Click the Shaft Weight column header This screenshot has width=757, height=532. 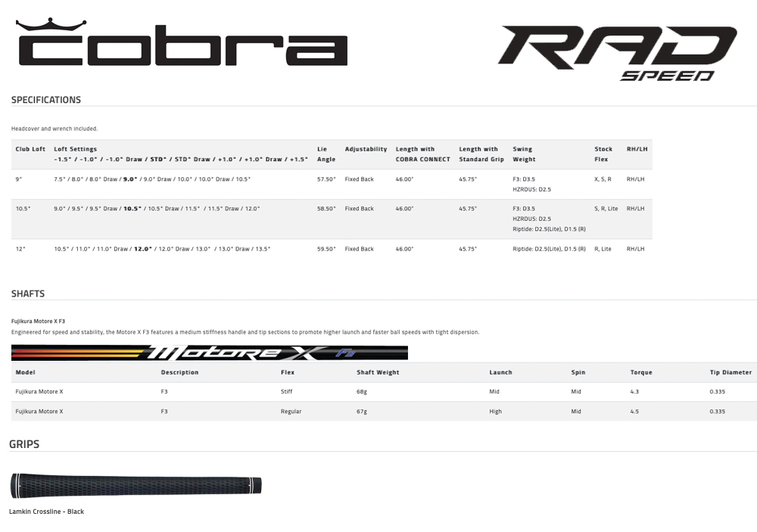378,372
